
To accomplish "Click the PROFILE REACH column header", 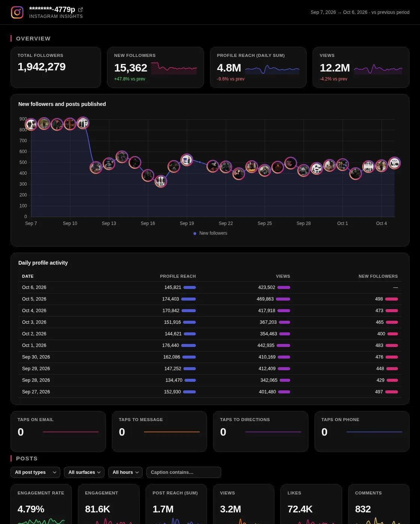I will (x=178, y=276).
